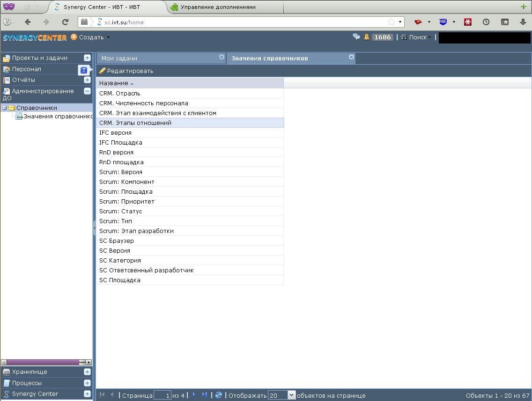
Task: Collapse Администрирование ДО section minus
Action: coord(87,91)
